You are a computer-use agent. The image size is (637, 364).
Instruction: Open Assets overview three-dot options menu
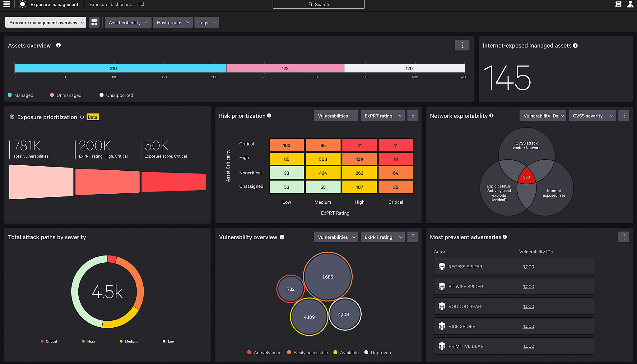click(x=462, y=45)
